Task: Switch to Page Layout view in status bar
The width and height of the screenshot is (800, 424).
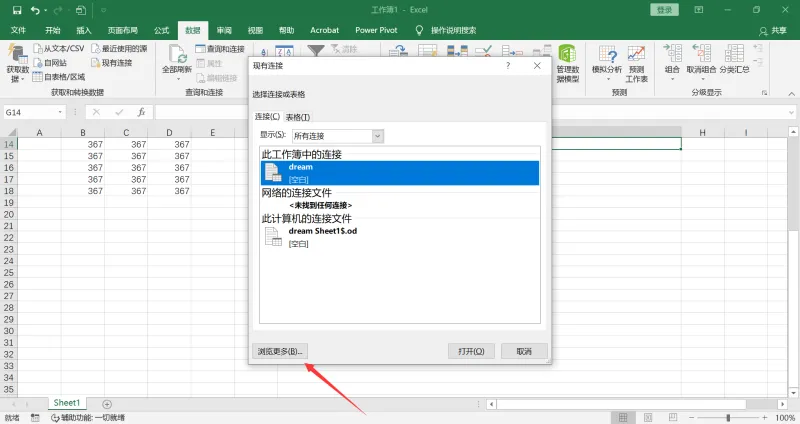Action: click(648, 418)
